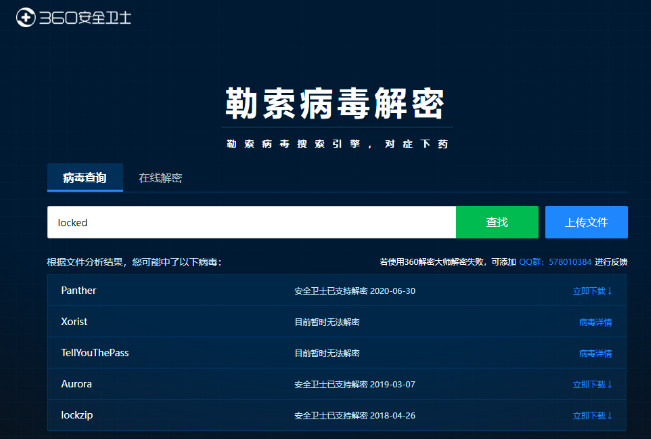
Task: Click the 勒索病毒解密 page heading
Action: pos(335,103)
